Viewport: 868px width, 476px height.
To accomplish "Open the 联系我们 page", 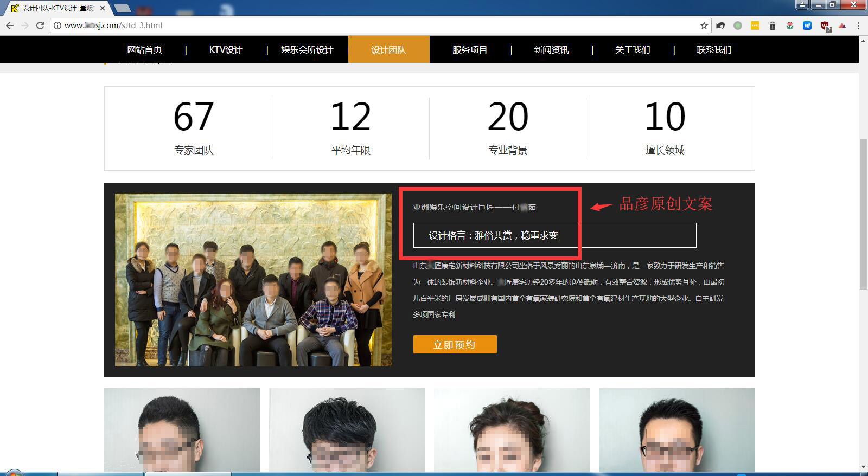I will coord(714,50).
